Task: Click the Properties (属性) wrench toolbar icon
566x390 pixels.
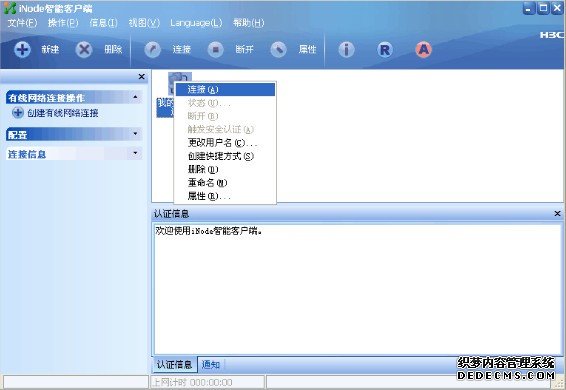Action: tap(278, 49)
